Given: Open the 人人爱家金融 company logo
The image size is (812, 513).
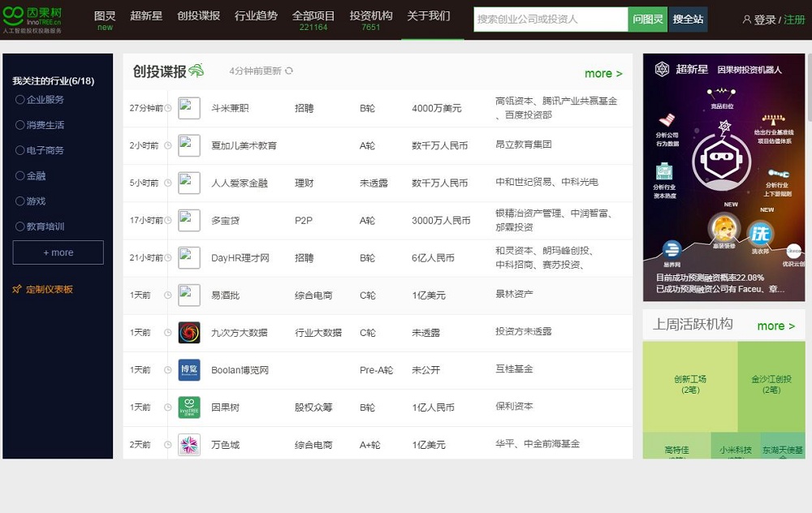Looking at the screenshot, I should 189,183.
